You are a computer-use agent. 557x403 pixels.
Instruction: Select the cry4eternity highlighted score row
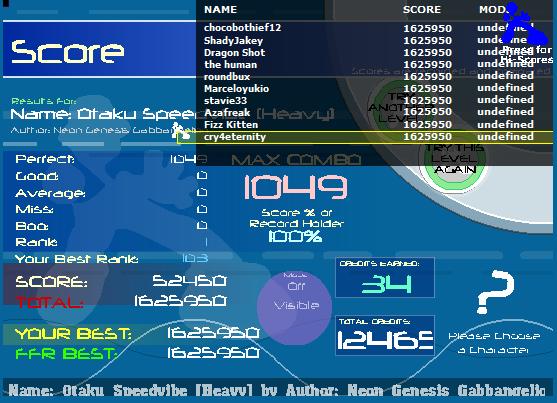tap(364, 137)
